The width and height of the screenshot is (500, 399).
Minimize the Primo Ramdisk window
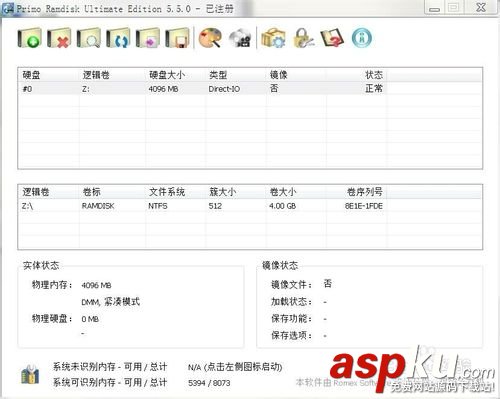(x=434, y=7)
